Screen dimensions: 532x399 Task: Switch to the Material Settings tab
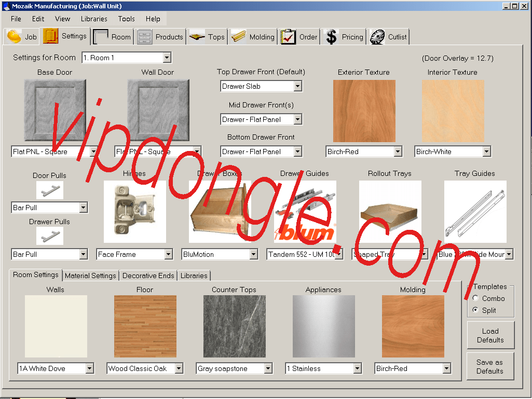[x=90, y=276]
